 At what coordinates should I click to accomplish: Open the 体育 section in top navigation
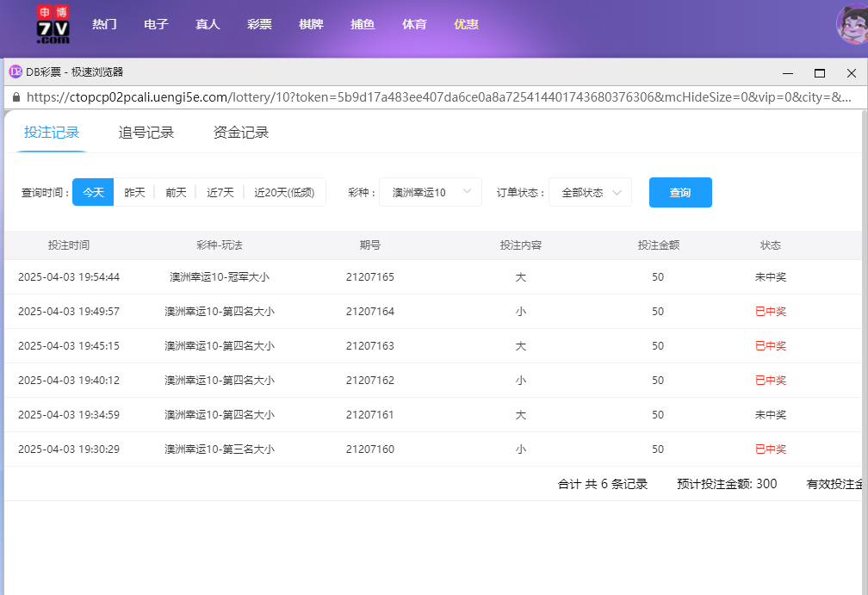click(414, 25)
